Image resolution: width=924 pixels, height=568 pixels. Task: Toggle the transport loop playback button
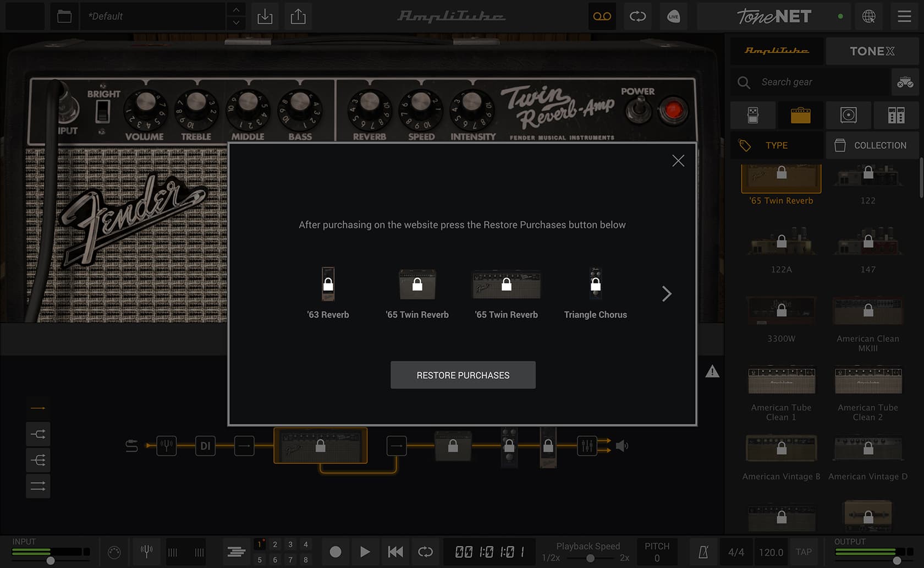point(425,551)
